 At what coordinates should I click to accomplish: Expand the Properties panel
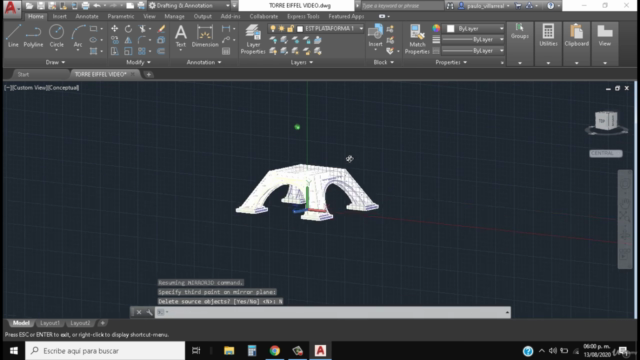click(x=451, y=62)
